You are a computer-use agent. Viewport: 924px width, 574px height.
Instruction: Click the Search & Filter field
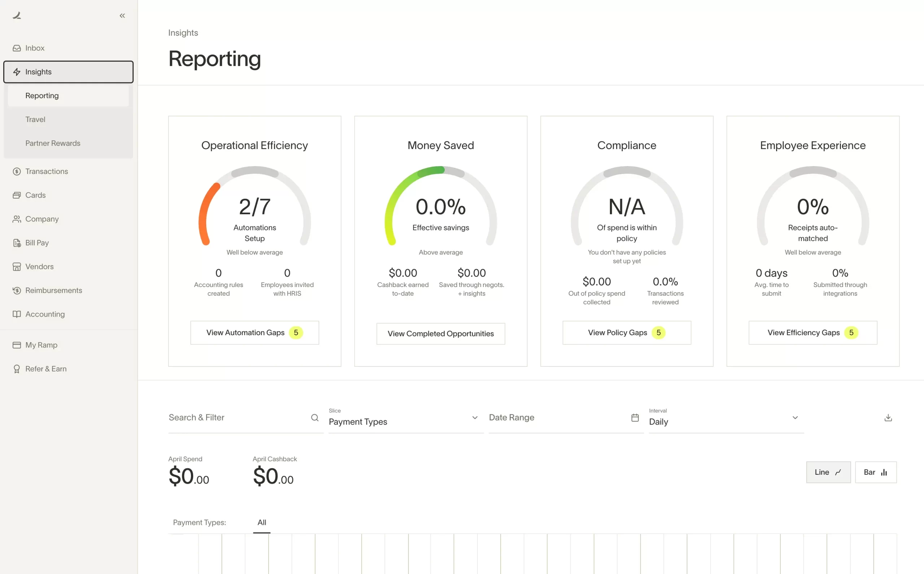point(237,418)
